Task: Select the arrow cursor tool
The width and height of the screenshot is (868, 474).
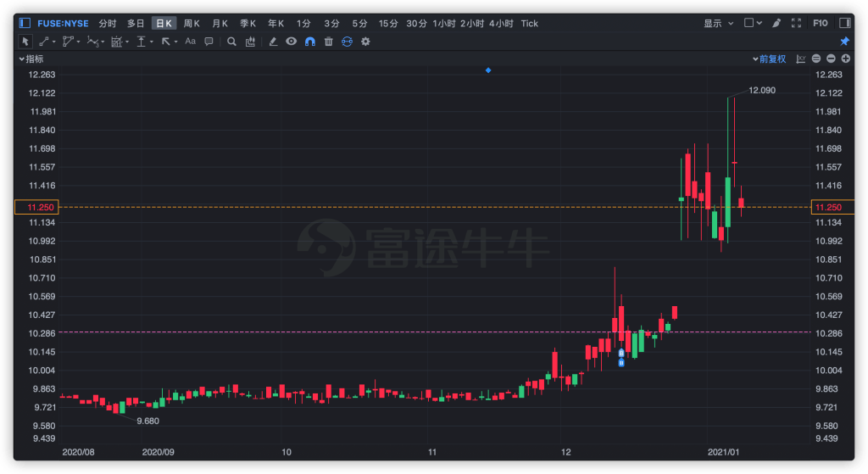Action: 25,41
